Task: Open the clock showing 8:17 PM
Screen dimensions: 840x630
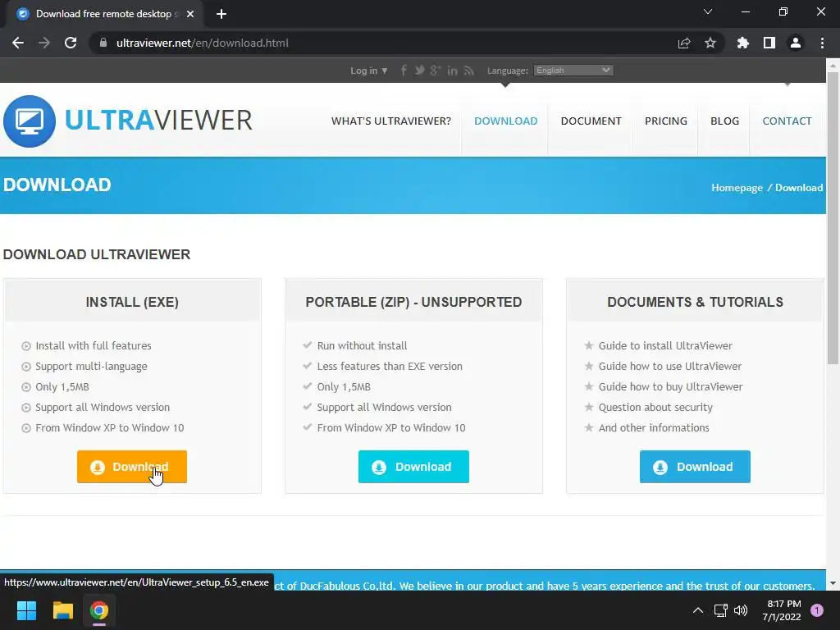Action: (x=782, y=610)
